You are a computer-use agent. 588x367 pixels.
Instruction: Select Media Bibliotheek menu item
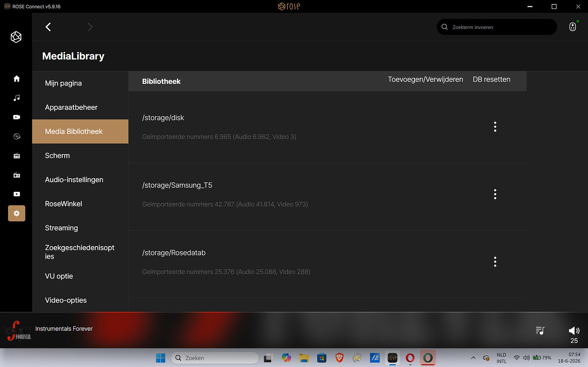(80, 132)
